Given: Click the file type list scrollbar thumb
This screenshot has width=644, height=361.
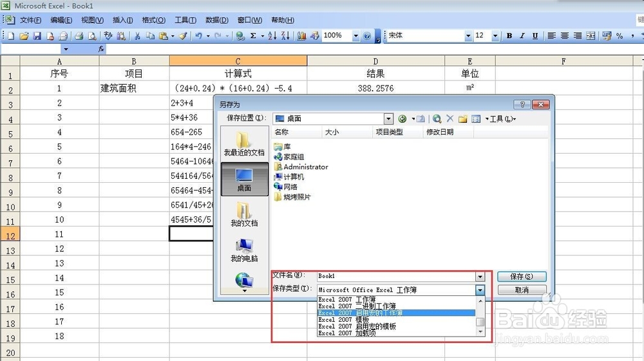Looking at the screenshot, I should coord(480,322).
